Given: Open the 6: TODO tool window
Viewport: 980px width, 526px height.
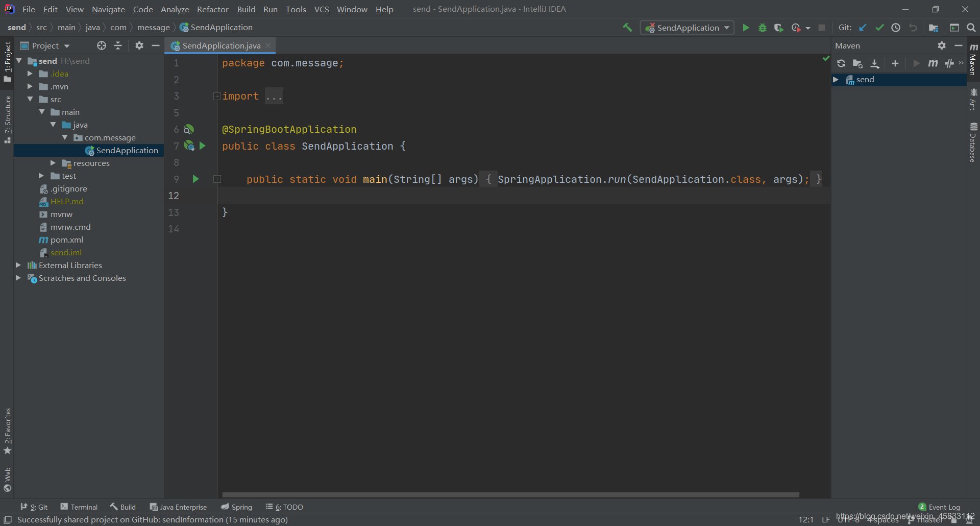Looking at the screenshot, I should pos(284,507).
